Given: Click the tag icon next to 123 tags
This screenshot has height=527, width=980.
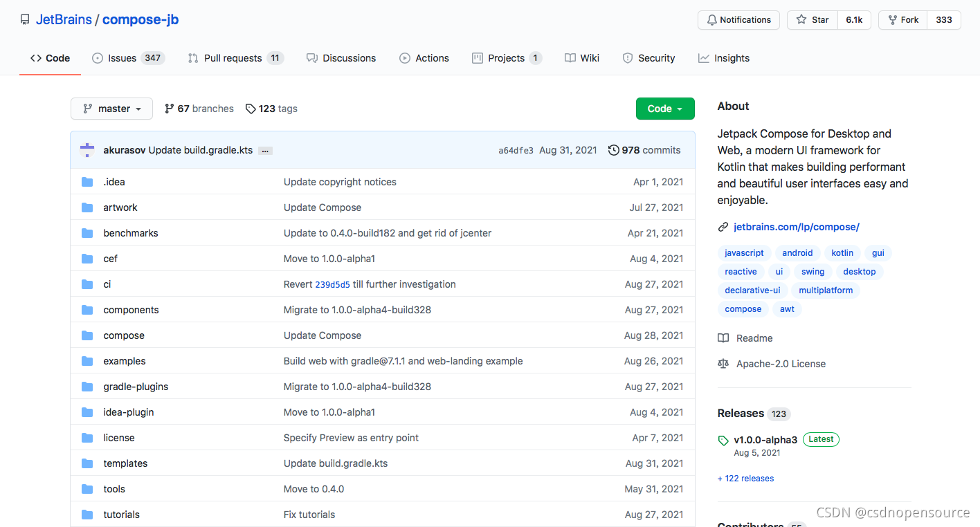Looking at the screenshot, I should (x=251, y=109).
